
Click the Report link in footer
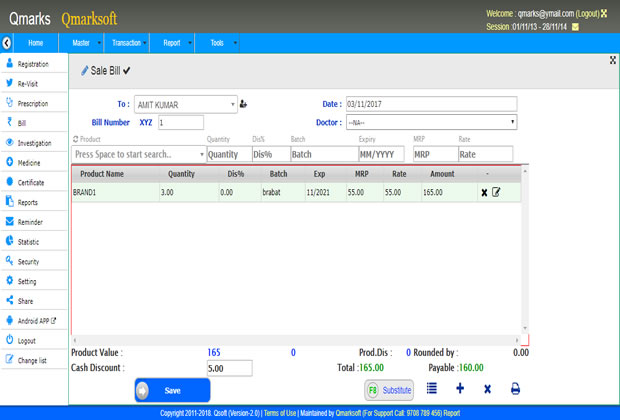coord(452,413)
